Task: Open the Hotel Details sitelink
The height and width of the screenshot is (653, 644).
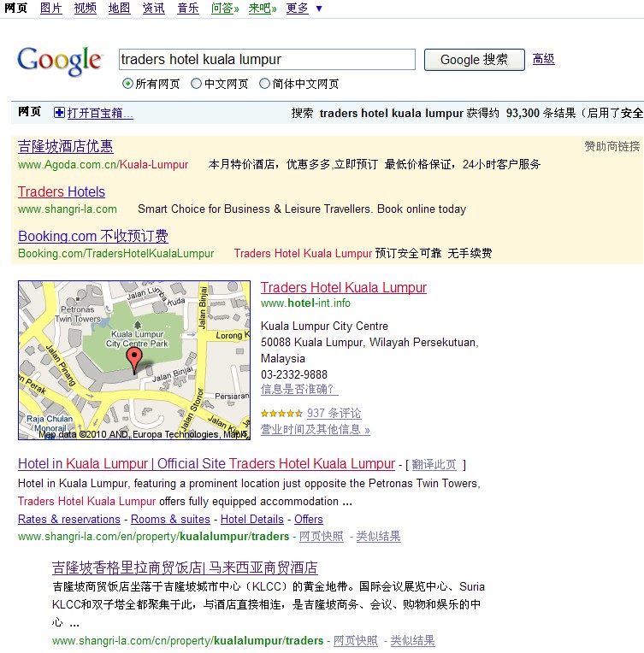Action: (251, 520)
